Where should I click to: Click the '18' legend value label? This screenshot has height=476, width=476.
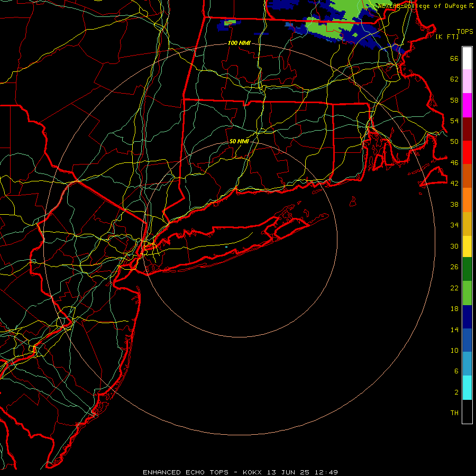[x=454, y=309]
